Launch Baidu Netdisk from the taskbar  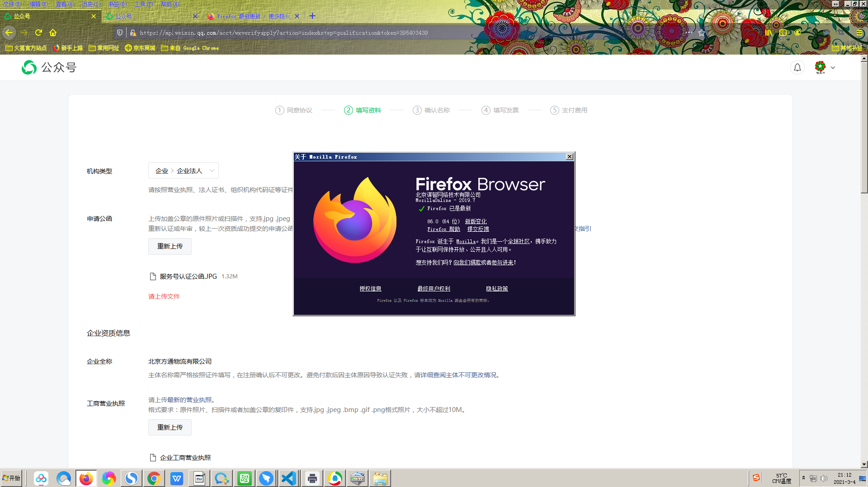41,478
